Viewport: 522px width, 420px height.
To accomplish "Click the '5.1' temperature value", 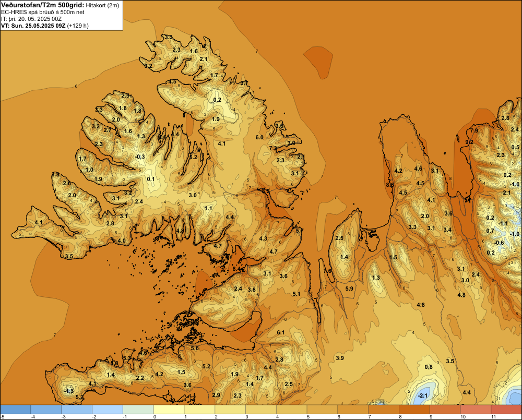I will pyautogui.click(x=296, y=294).
